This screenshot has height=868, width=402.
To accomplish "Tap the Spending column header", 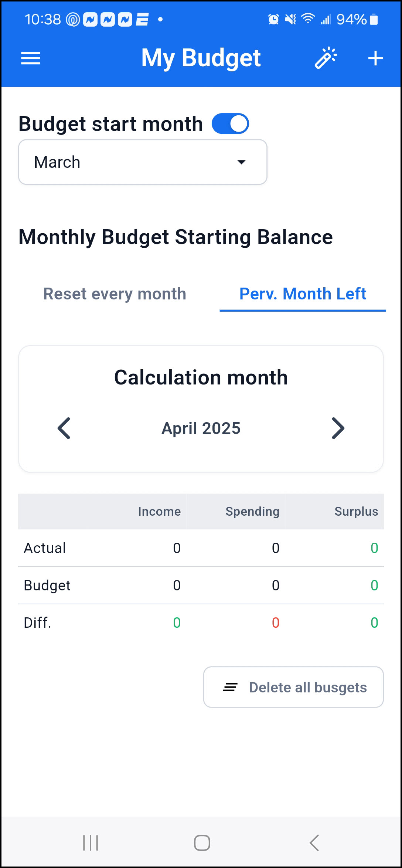I will [252, 511].
